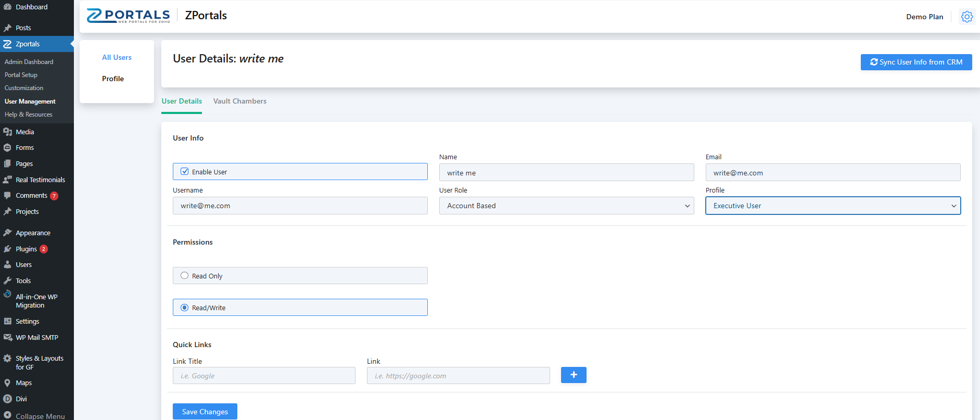Image resolution: width=980 pixels, height=420 pixels.
Task: Click the Link Title input field
Action: pos(264,376)
